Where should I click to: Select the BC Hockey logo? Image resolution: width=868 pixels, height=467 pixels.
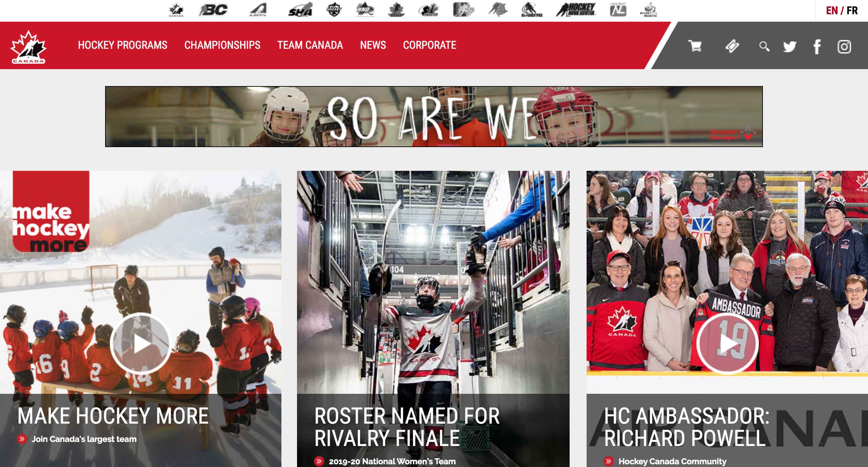tap(213, 10)
